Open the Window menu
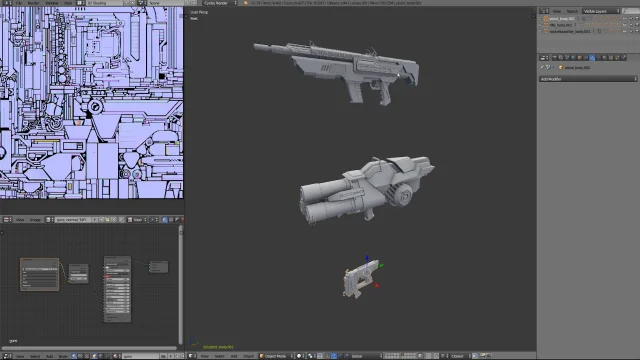640x360 pixels. (x=51, y=3)
